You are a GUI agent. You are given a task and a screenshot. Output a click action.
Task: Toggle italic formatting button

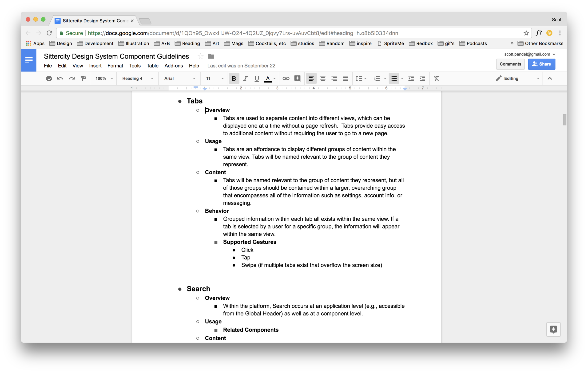(245, 78)
